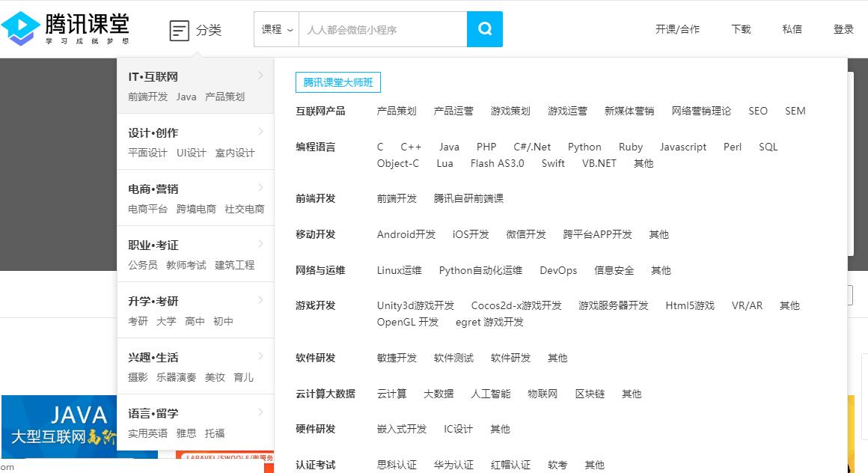Open the 区块链 link

590,394
